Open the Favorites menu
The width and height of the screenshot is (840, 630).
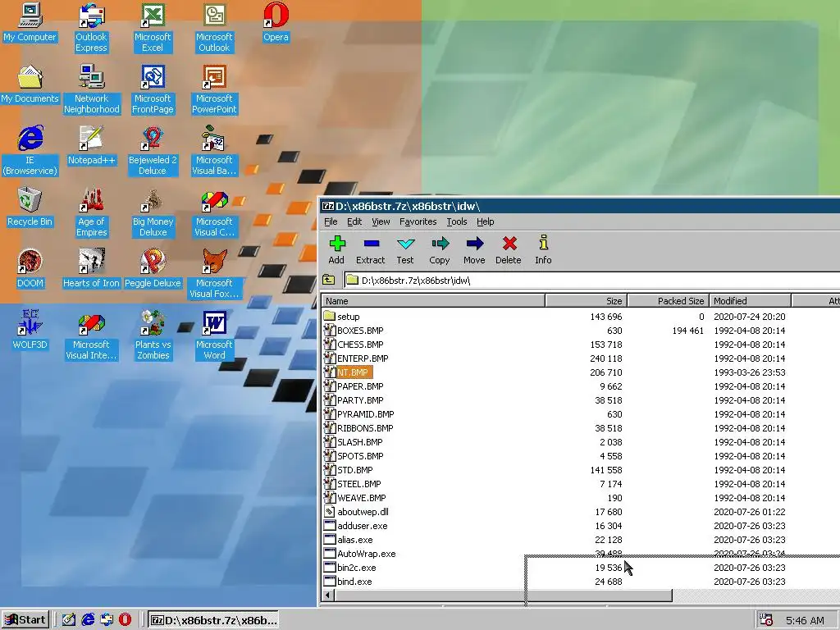tap(418, 221)
